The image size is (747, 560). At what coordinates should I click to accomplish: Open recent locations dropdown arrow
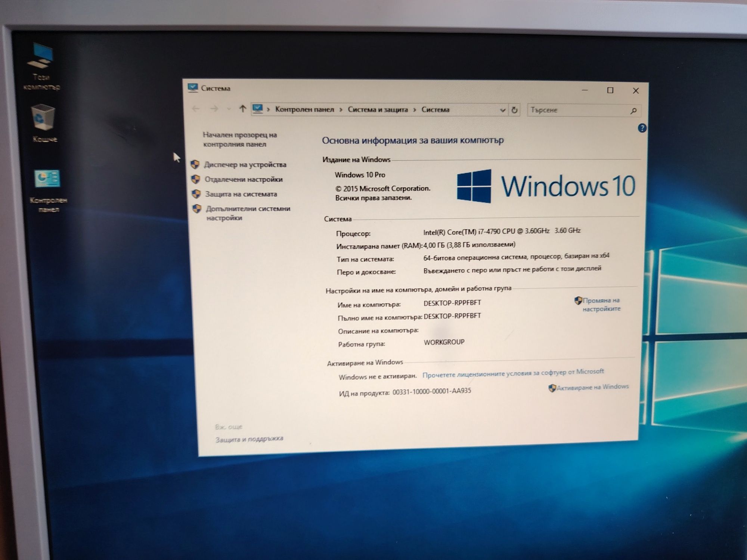(x=229, y=109)
